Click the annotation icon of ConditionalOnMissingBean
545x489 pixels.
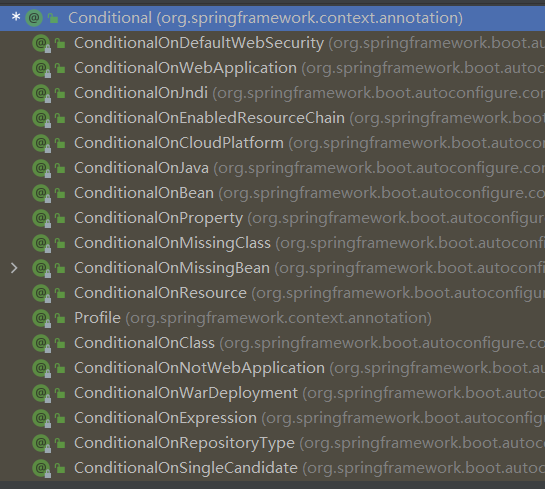point(41,268)
